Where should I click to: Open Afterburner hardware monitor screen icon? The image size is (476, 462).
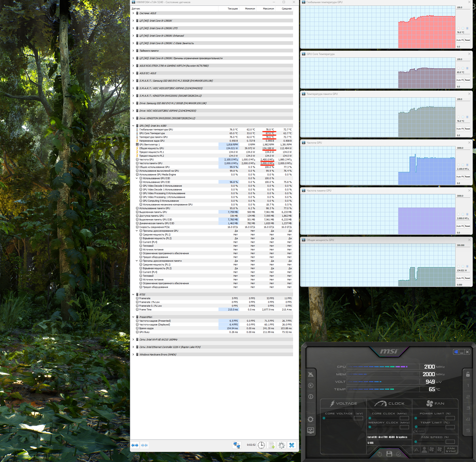(x=310, y=430)
